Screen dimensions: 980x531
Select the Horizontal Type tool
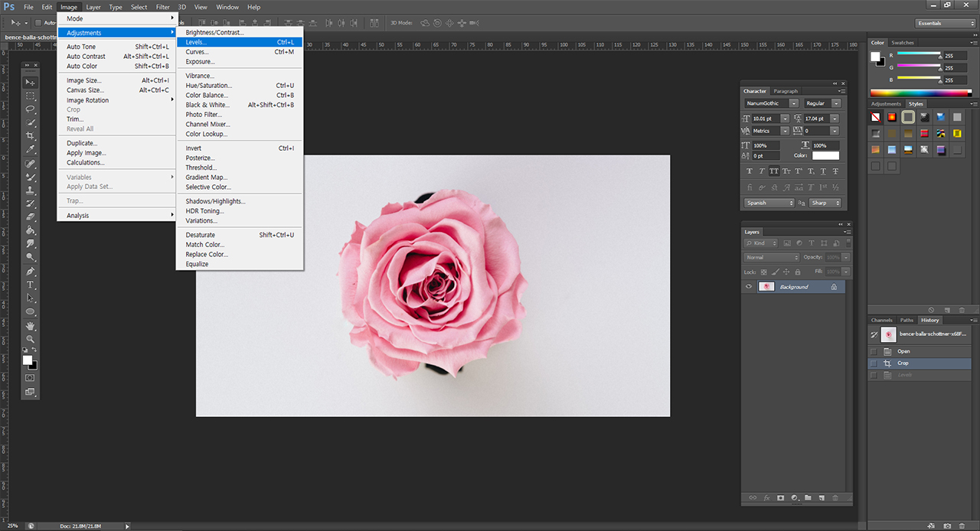click(31, 285)
